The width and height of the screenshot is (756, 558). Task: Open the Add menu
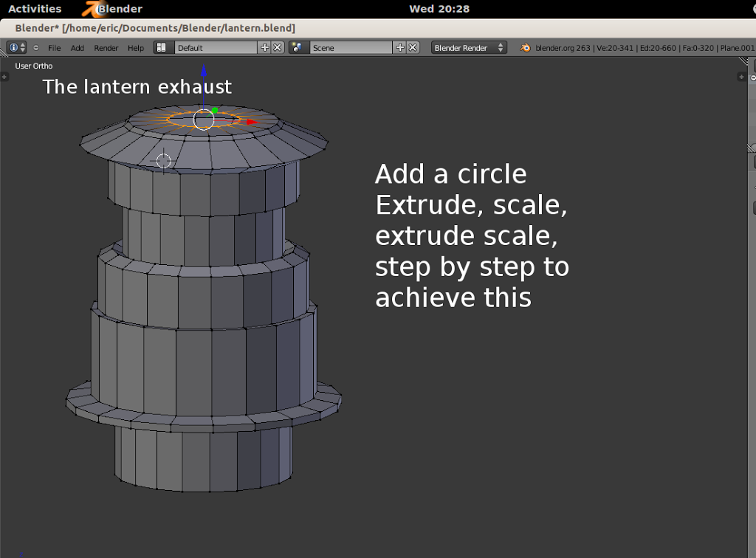[x=78, y=48]
